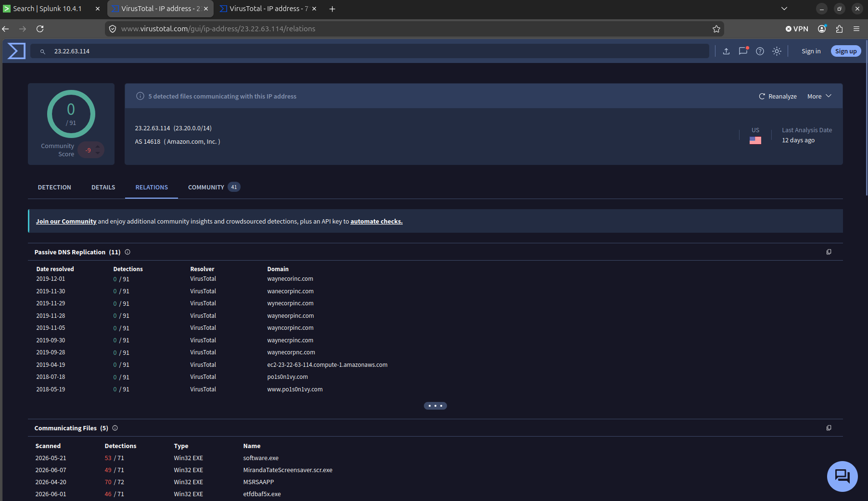Click the 70 / 72 detections value
Screen dimensions: 868x501
[x=114, y=482]
